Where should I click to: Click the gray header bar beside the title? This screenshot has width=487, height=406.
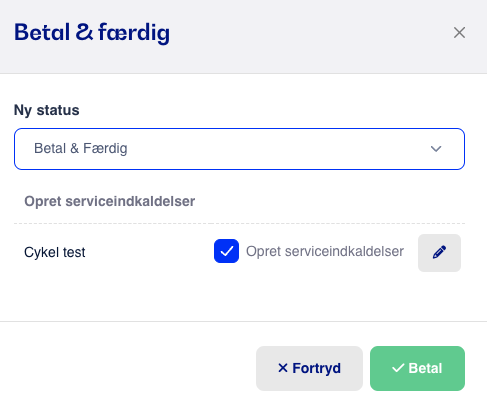pos(310,33)
